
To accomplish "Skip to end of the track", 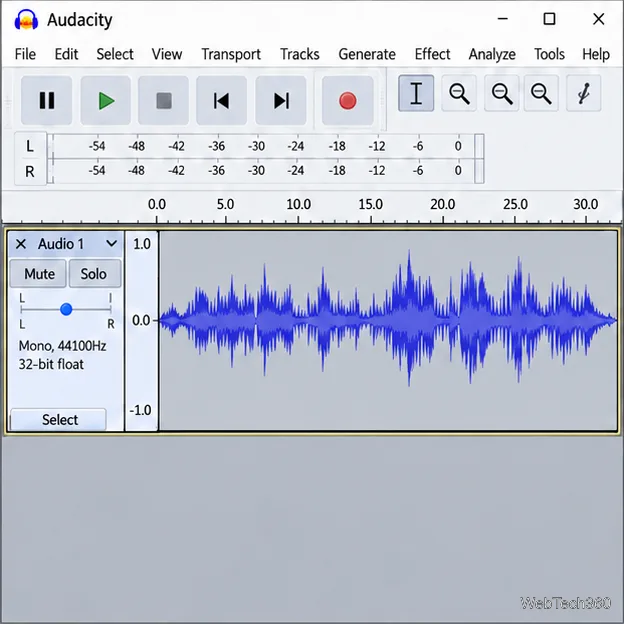I will [x=281, y=100].
